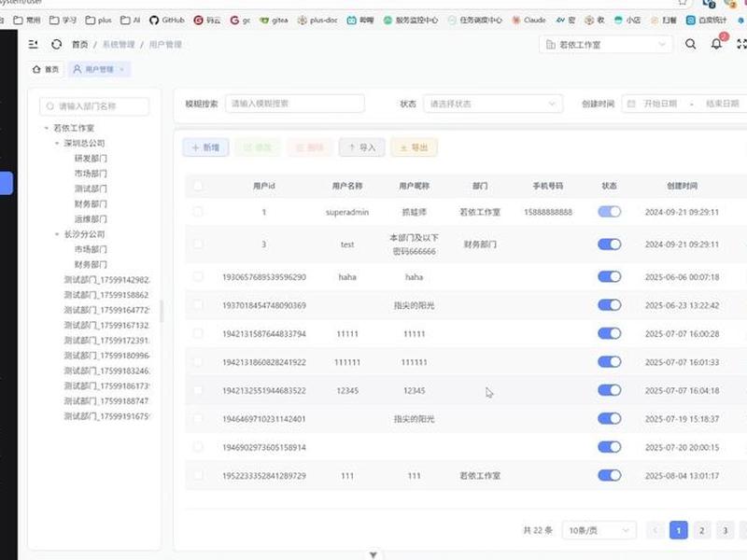This screenshot has height=560, width=747.
Task: Open the 10条/页 page size dropdown
Action: (x=599, y=530)
